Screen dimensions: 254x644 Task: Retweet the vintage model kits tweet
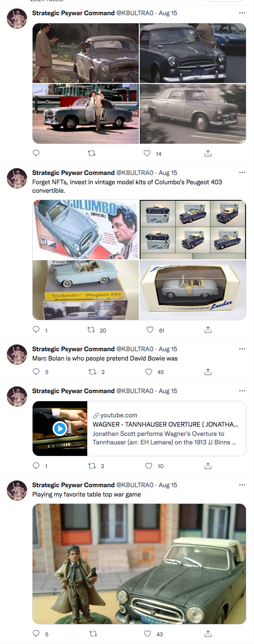coord(91,330)
